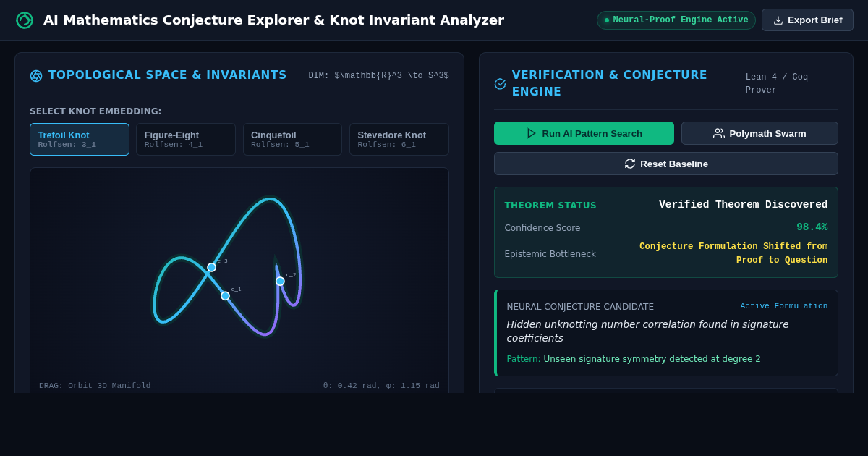Viewport: 868px width, 456px height.
Task: Click the DRAG: Orbit 3D Manifold hint
Action: 95,385
